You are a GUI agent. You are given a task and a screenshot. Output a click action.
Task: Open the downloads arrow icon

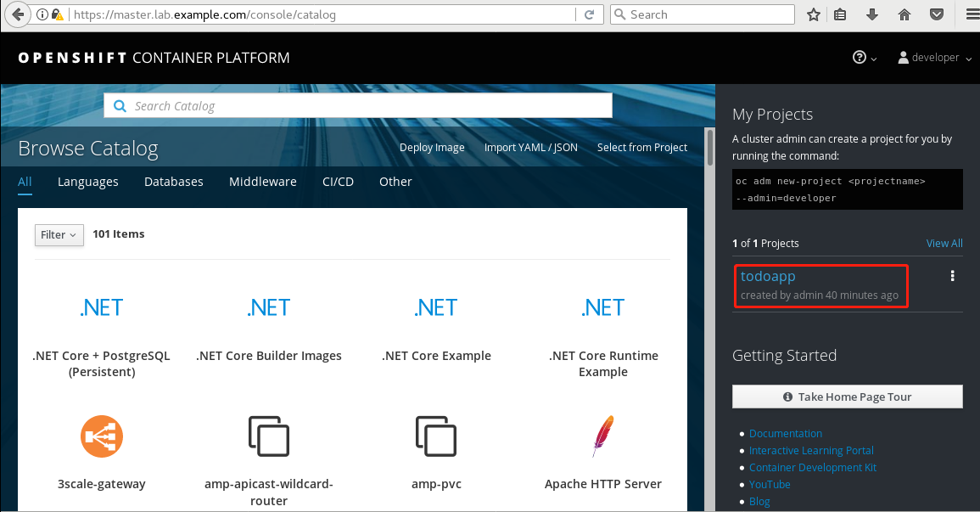pyautogui.click(x=872, y=14)
